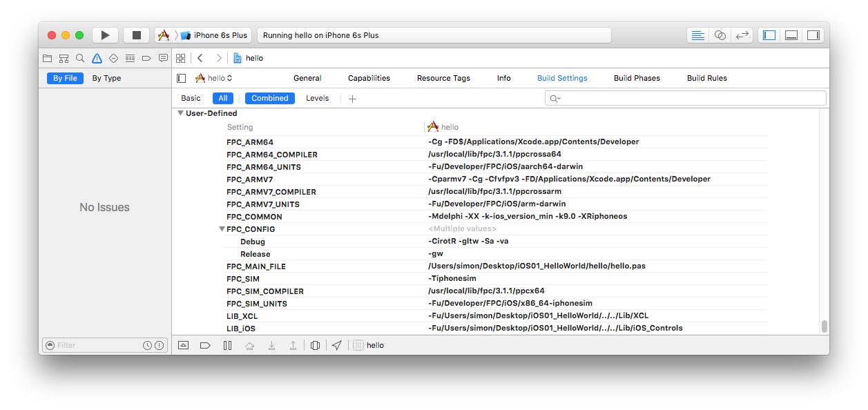868x410 pixels.
Task: Click the Step out debug icon
Action: pos(293,345)
